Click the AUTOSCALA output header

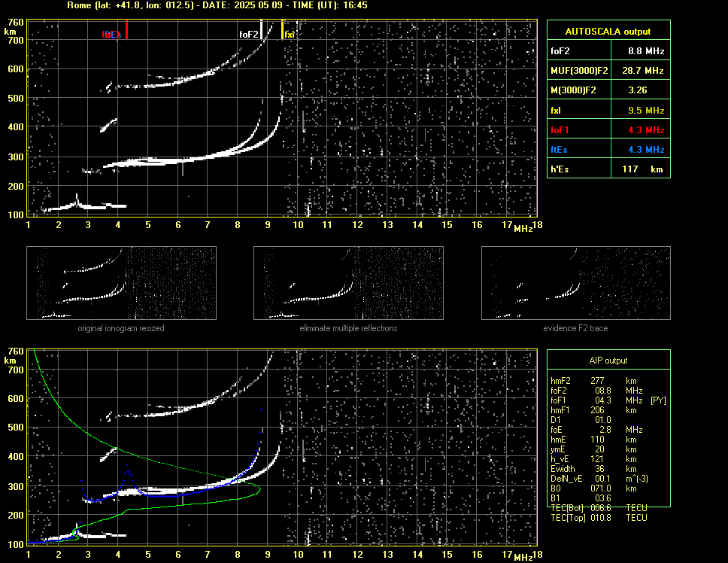(x=608, y=32)
